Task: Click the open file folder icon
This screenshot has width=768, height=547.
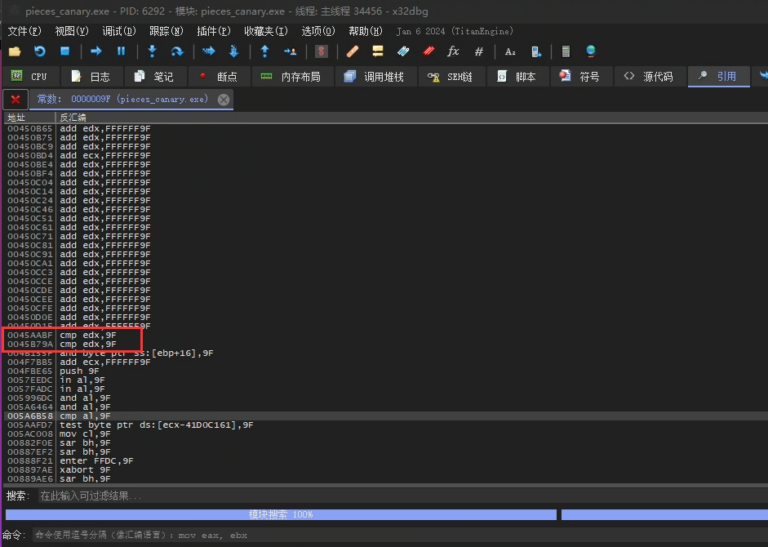Action: pos(14,51)
